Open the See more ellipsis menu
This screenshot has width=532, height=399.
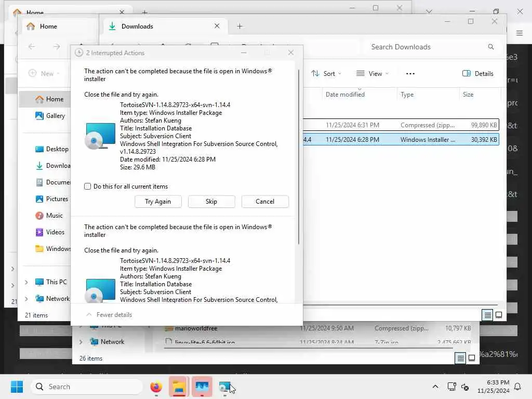410,74
